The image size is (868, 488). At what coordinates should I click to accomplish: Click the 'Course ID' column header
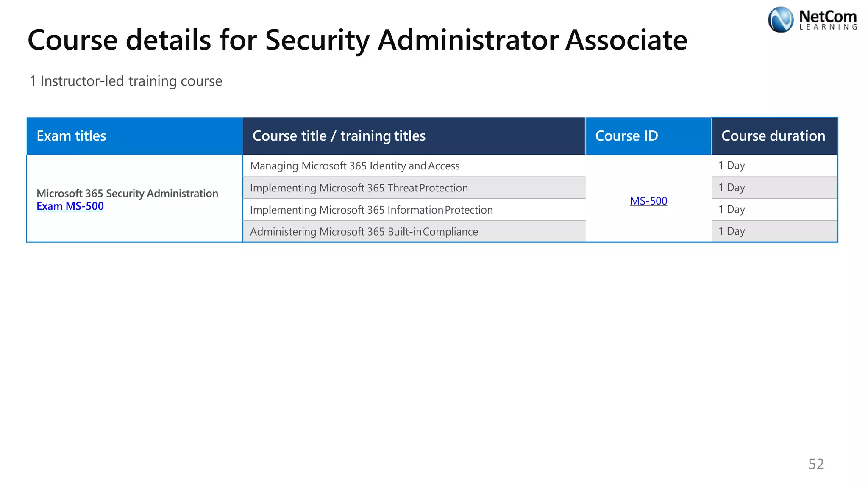(x=648, y=136)
